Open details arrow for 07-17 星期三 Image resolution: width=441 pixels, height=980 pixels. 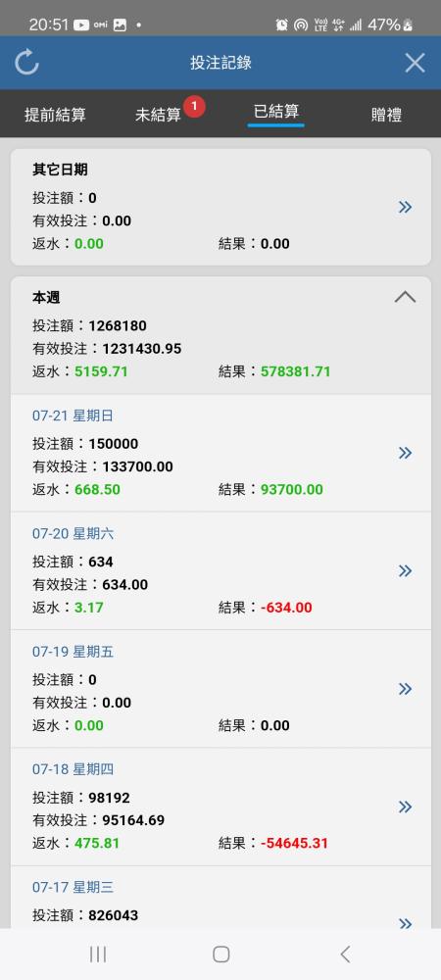pyautogui.click(x=406, y=923)
